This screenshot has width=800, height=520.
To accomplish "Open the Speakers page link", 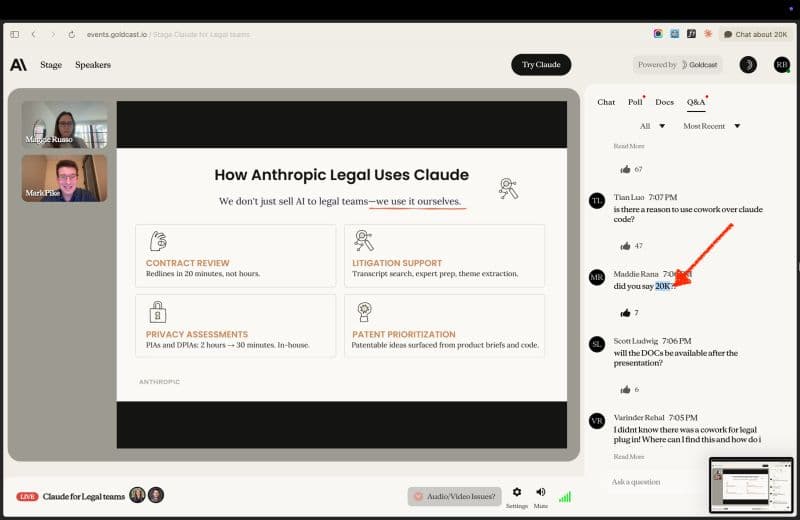I will click(93, 65).
